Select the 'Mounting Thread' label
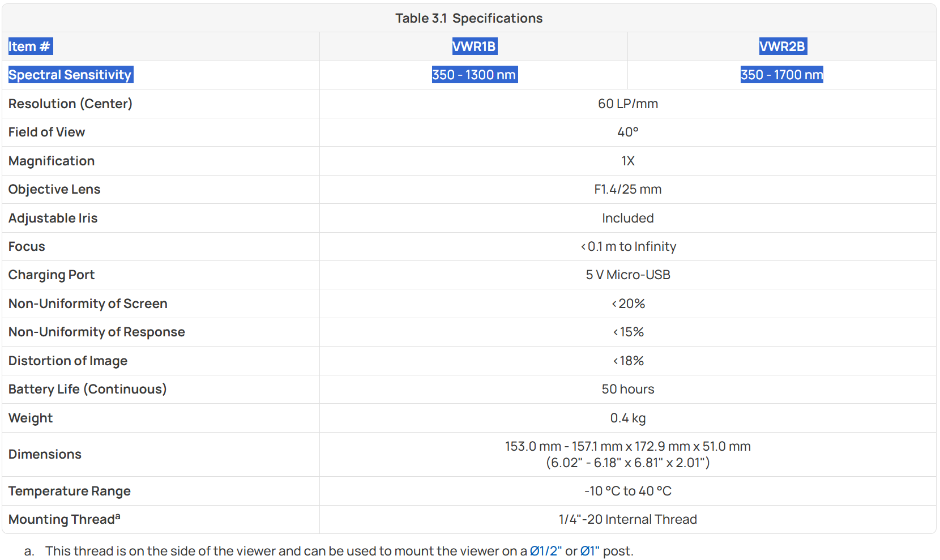Screen dimensions: 940x560 64,519
